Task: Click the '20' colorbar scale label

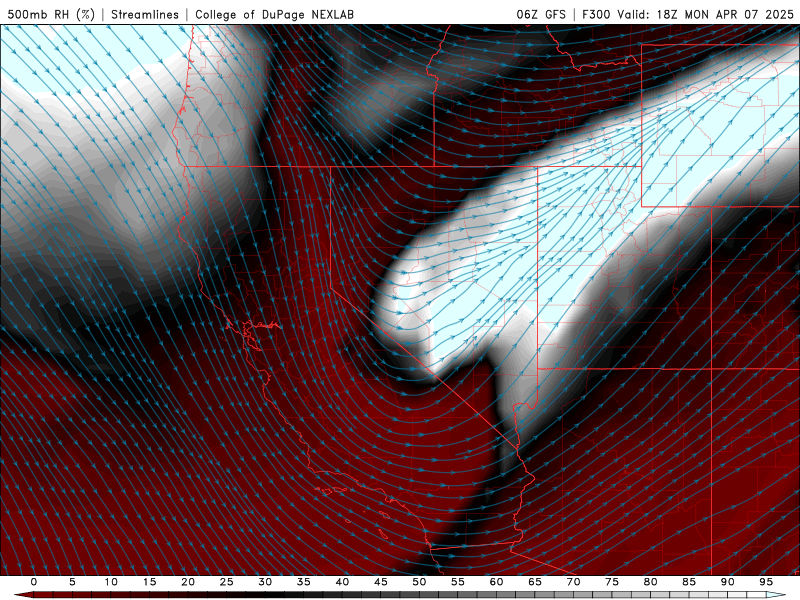Action: (x=188, y=582)
